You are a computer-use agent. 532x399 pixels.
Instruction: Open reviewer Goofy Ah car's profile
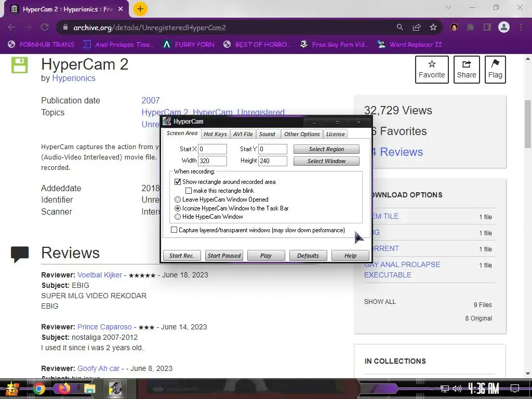pyautogui.click(x=98, y=368)
